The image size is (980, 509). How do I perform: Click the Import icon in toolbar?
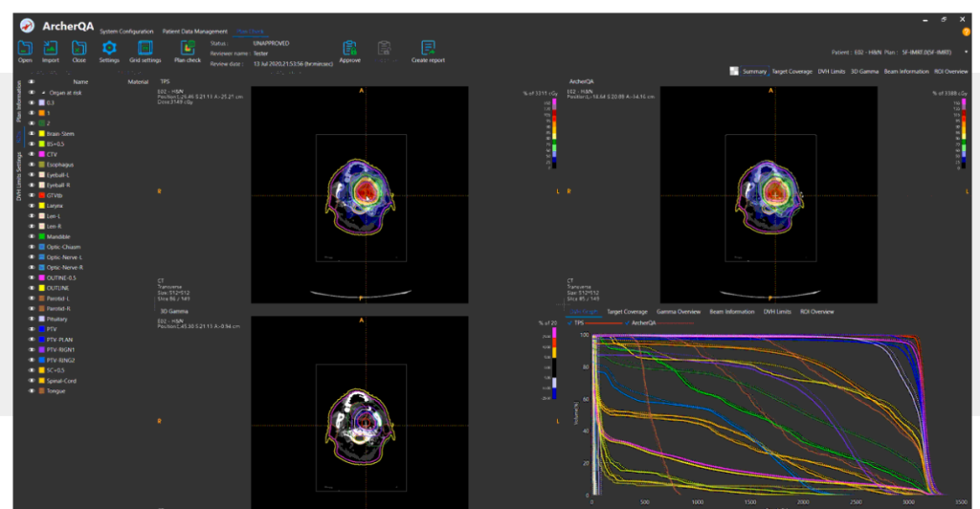point(50,48)
